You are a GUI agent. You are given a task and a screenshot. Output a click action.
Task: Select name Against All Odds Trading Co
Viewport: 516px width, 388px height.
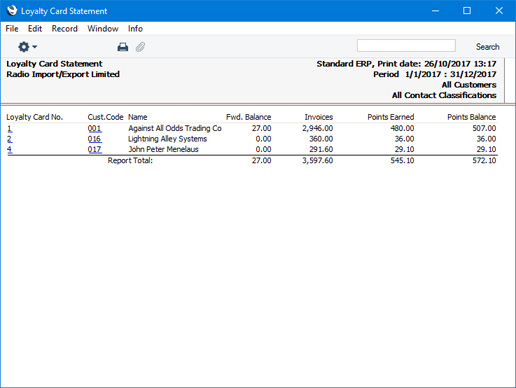[x=175, y=128]
